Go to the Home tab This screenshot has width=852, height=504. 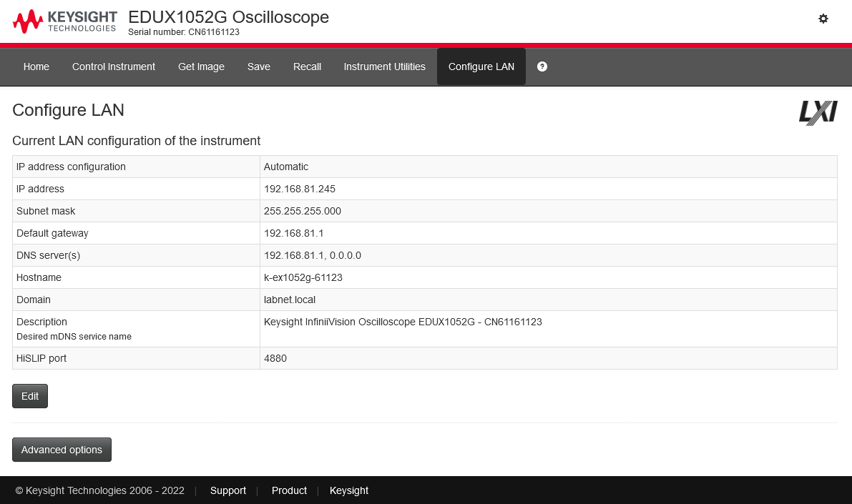[x=36, y=66]
